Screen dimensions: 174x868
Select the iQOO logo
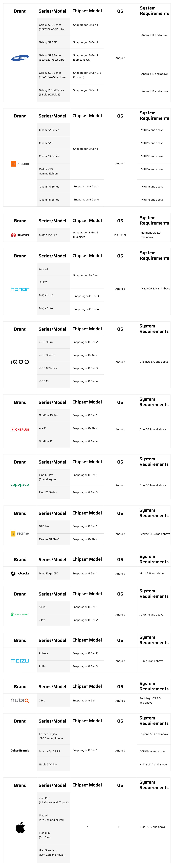[x=20, y=362]
